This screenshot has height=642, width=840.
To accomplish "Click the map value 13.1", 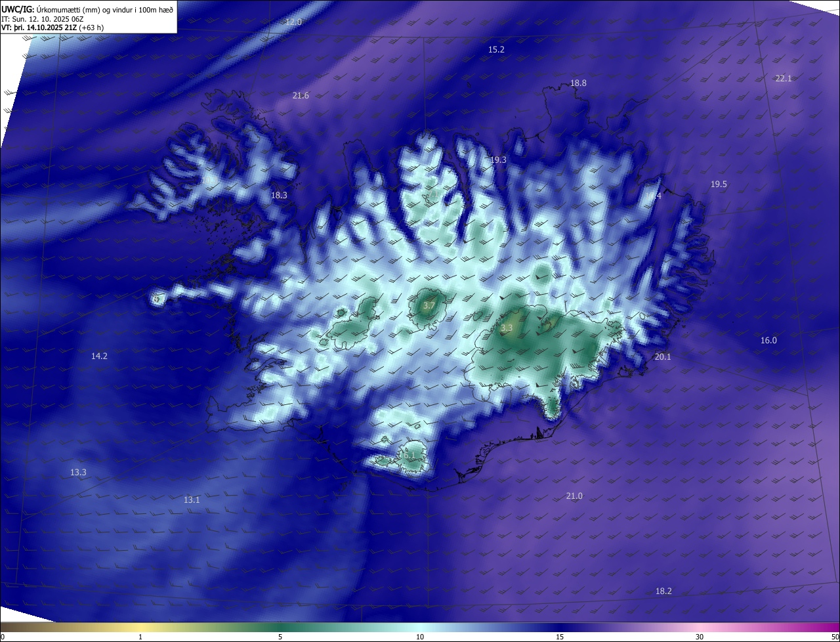I will [x=192, y=500].
